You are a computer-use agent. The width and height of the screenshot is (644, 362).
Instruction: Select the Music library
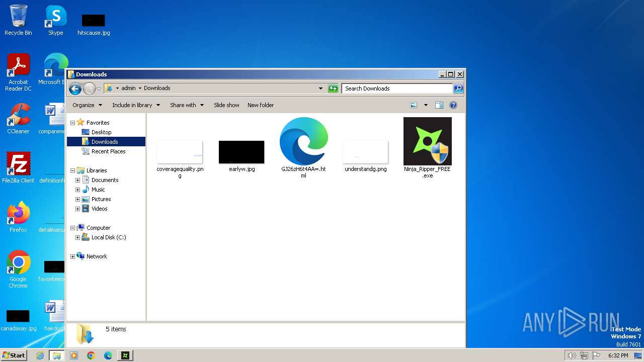pos(98,190)
